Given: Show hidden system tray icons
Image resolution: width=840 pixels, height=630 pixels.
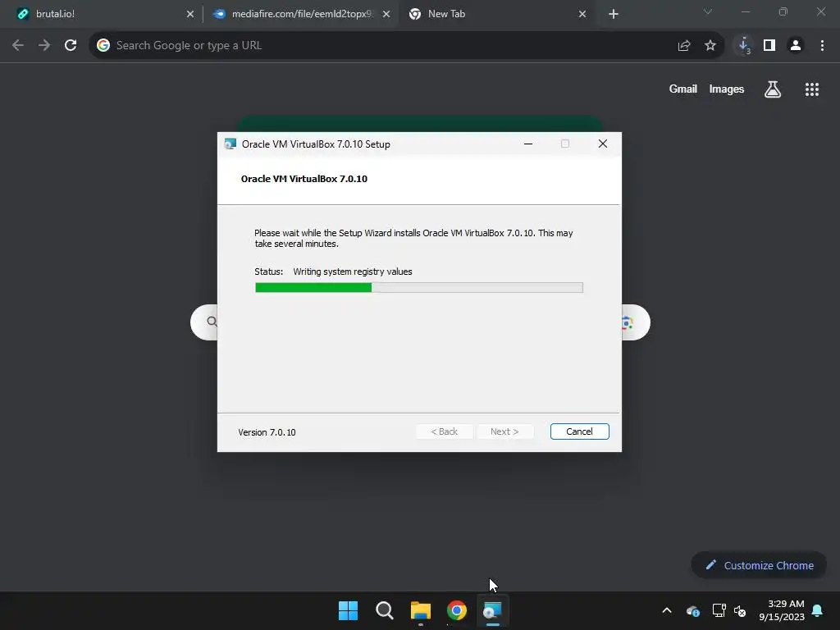Looking at the screenshot, I should pos(666,610).
